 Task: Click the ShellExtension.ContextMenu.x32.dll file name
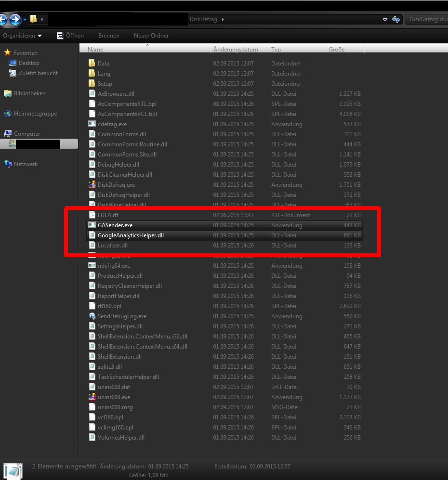coord(143,336)
